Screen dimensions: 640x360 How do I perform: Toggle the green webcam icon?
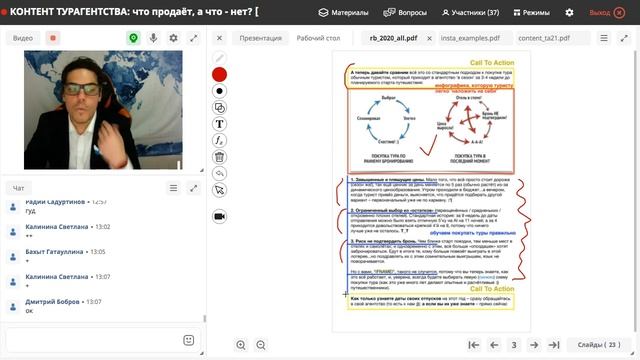[x=133, y=38]
